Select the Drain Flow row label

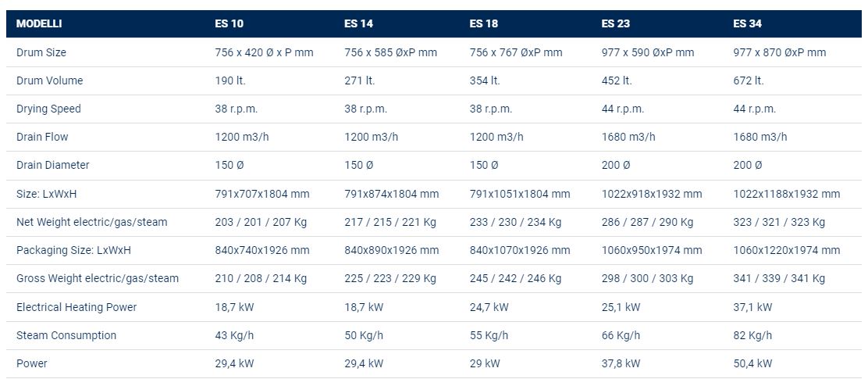tap(42, 137)
